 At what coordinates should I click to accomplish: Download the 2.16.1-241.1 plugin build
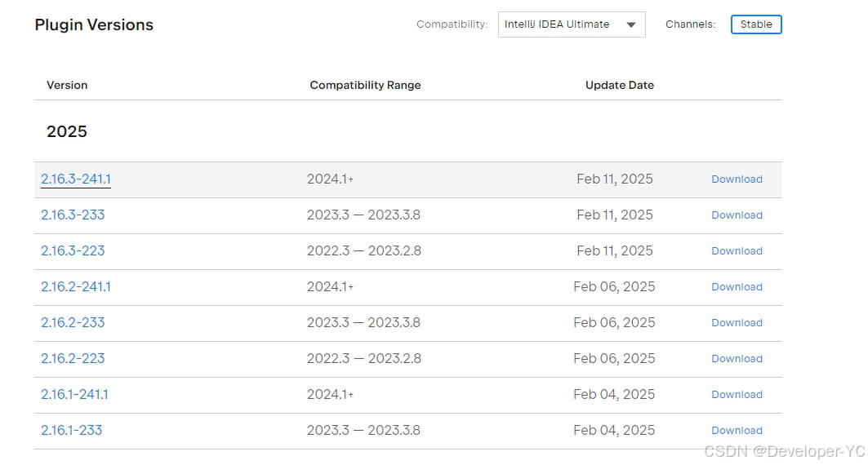[x=737, y=395]
